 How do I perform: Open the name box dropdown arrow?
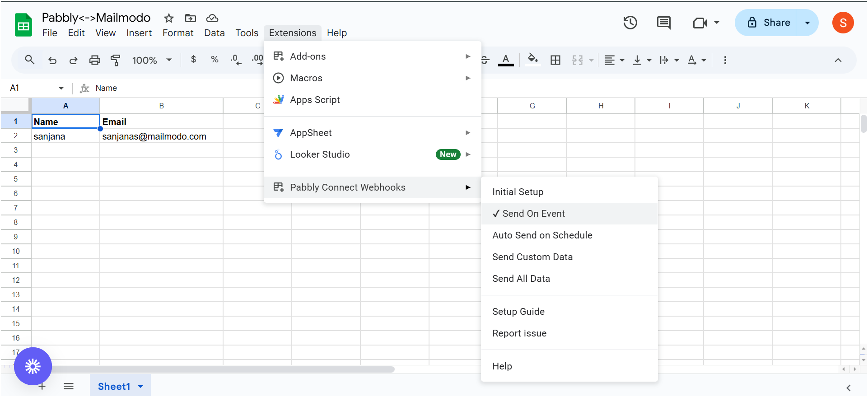(61, 88)
